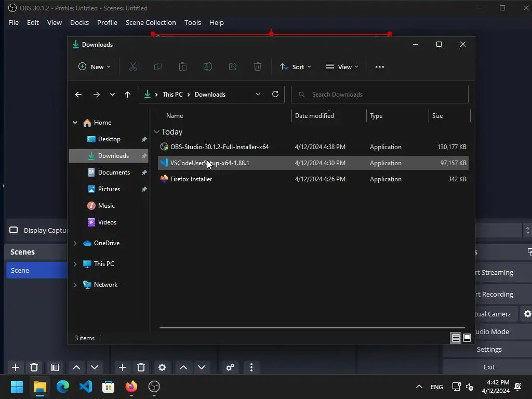The height and width of the screenshot is (399, 532).
Task: Open address bar history dropdown chevron
Action: point(258,95)
